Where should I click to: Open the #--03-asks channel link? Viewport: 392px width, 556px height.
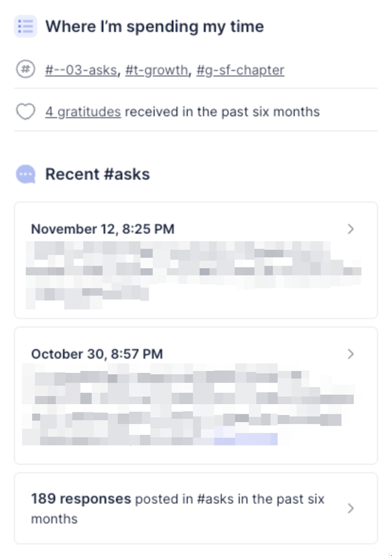click(81, 70)
